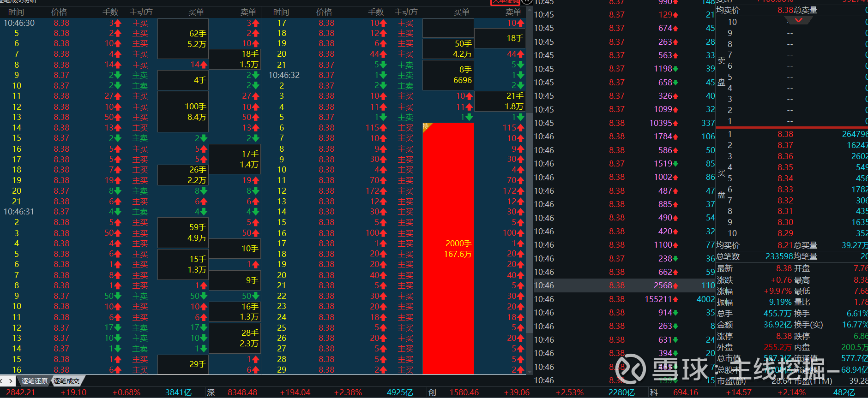The width and height of the screenshot is (868, 398).
Task: Click the 总笔数 value 233598
Action: click(779, 256)
